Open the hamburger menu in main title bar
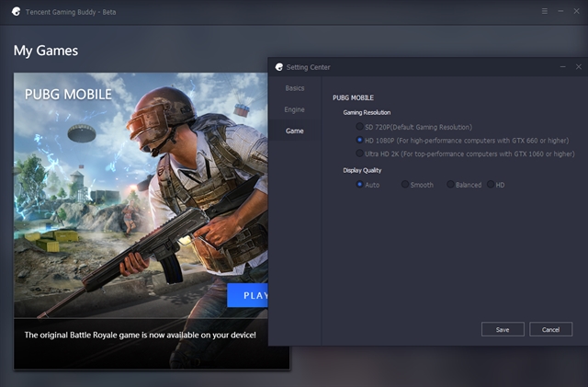Image resolution: width=588 pixels, height=387 pixels. point(544,11)
